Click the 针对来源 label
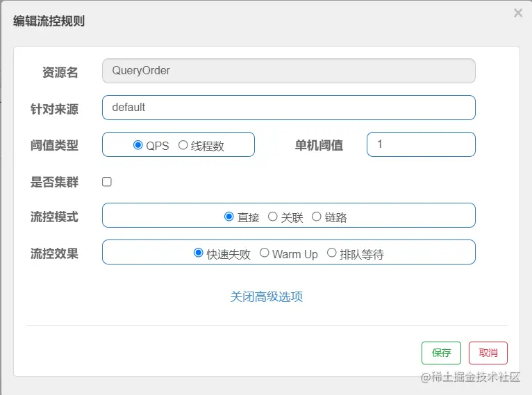Viewport: 532px width, 395px height. pos(54,109)
